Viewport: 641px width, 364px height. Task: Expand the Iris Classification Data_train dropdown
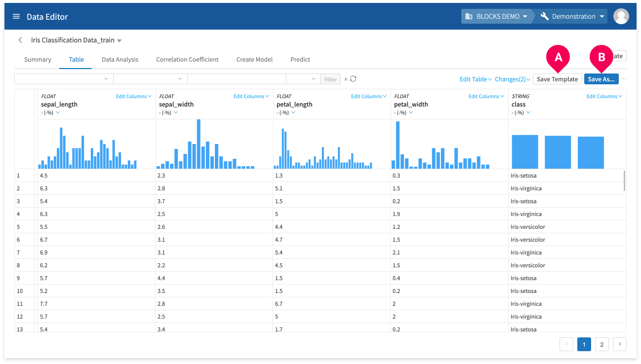(119, 40)
